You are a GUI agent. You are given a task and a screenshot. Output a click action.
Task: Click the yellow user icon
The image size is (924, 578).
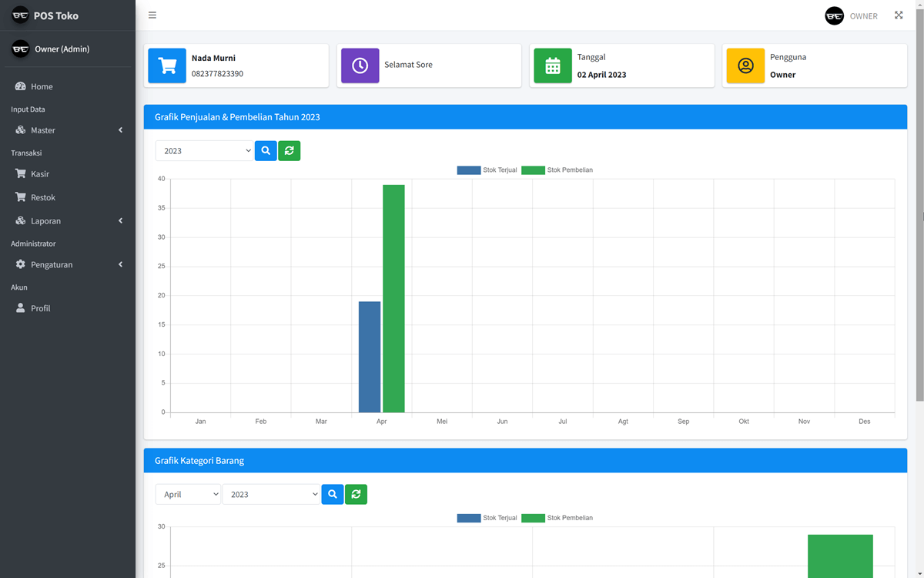click(x=745, y=66)
